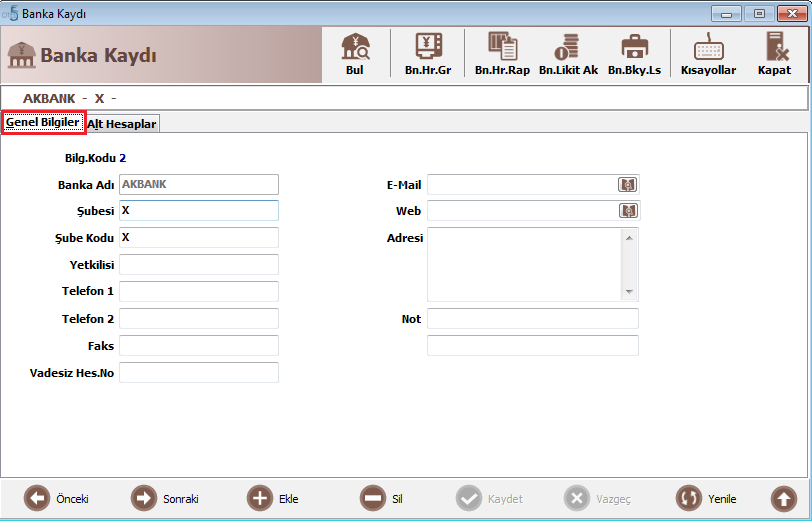
Task: Close the Banka Kaydı window
Action: click(792, 13)
